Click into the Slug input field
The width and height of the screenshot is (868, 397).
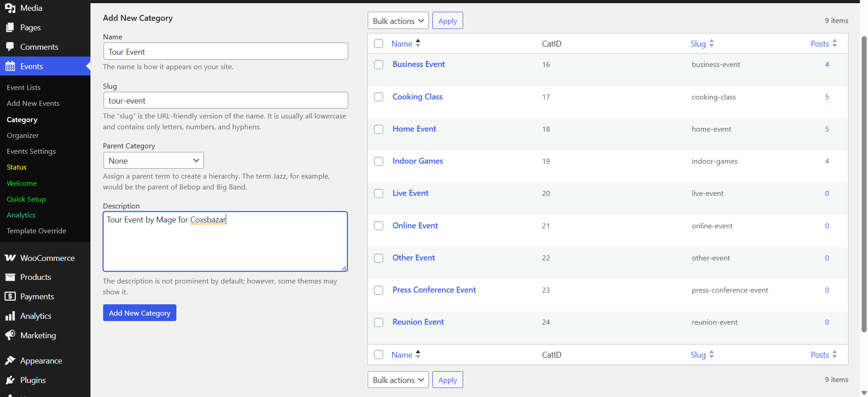click(225, 100)
